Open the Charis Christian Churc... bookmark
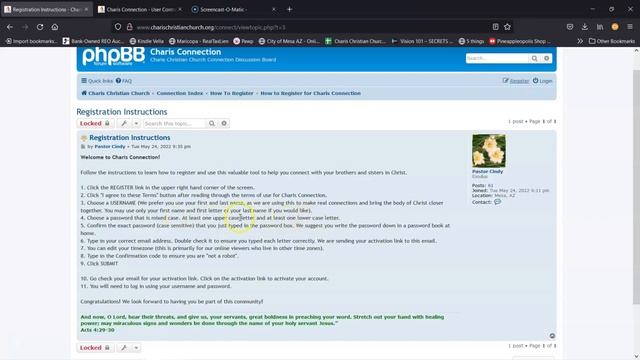Image resolution: width=640 pixels, height=360 pixels. tap(356, 41)
